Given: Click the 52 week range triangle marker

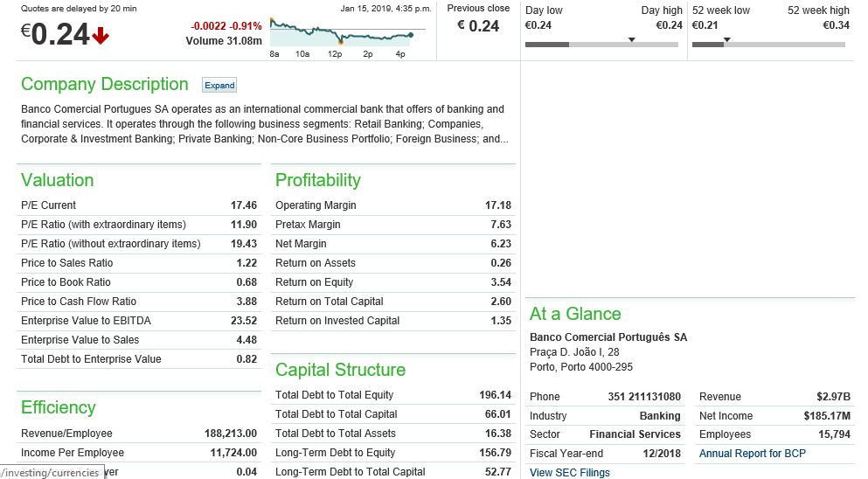Looking at the screenshot, I should (x=726, y=40).
